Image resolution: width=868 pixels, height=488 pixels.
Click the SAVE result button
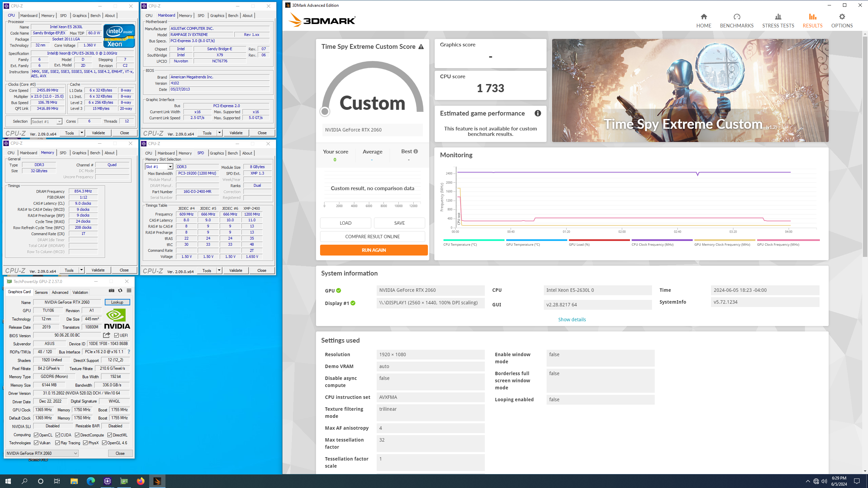pyautogui.click(x=399, y=223)
